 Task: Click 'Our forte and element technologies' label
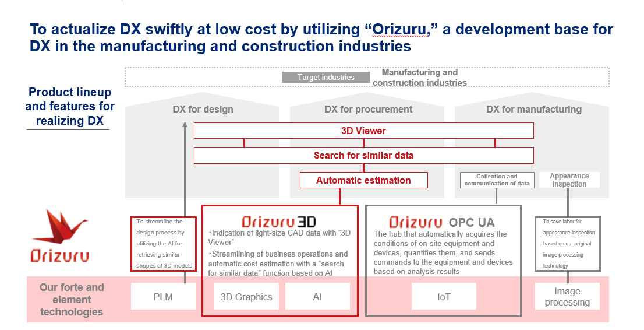(x=72, y=299)
